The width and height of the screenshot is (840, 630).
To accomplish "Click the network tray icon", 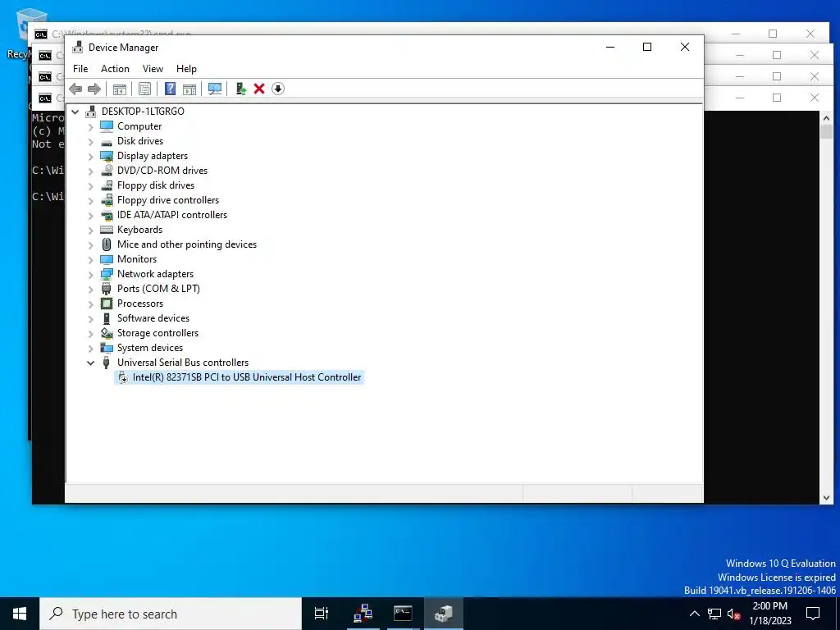I will click(x=714, y=614).
